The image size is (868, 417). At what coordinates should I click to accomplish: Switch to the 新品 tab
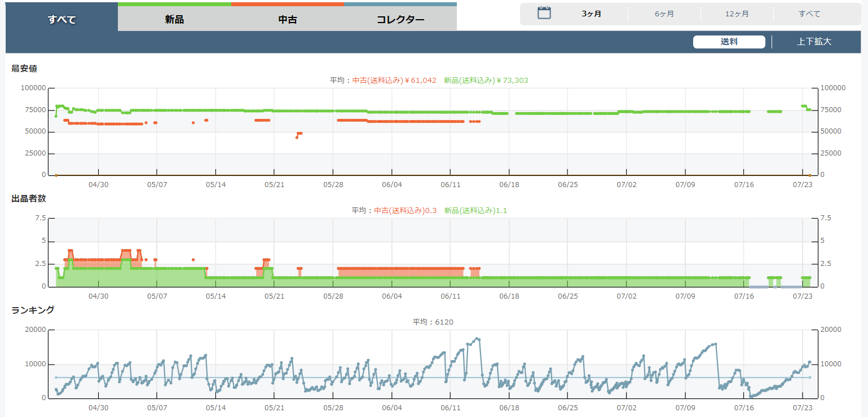[x=174, y=20]
